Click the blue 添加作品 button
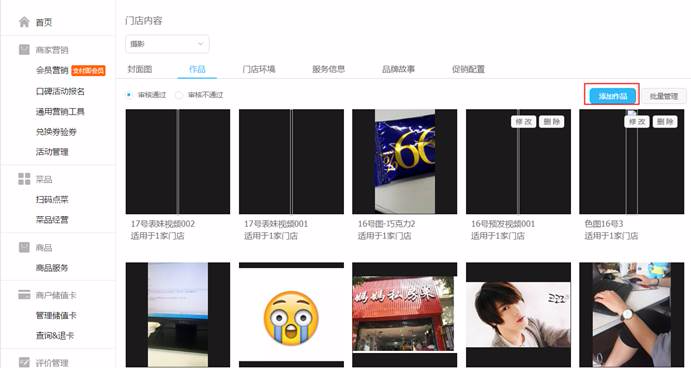The image size is (691, 368). (x=613, y=96)
